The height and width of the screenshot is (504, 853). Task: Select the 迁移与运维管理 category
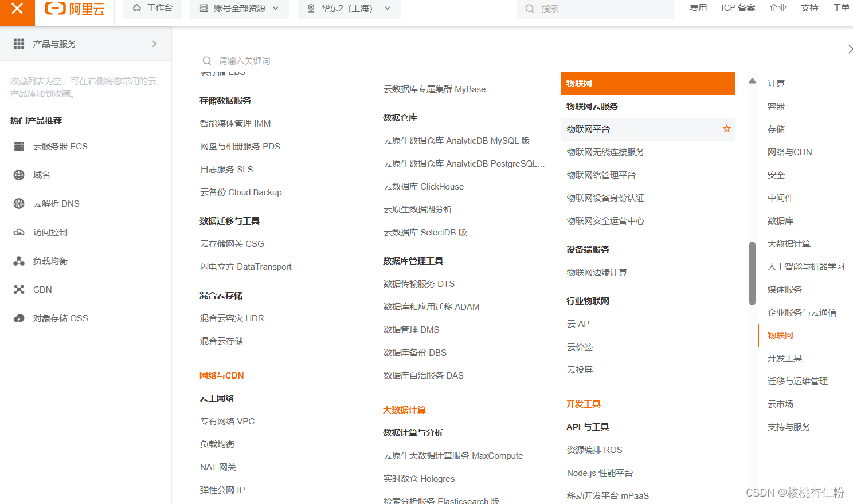coord(798,381)
